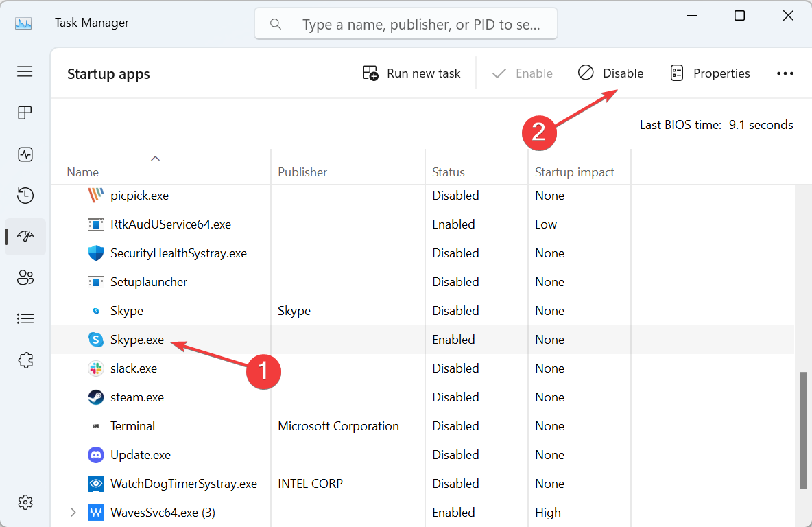Select the Startup apps sidebar icon

point(25,237)
